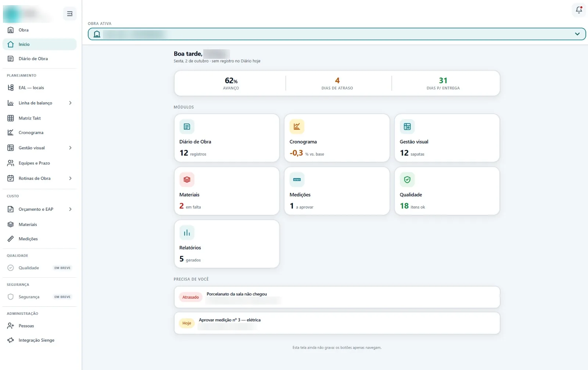Click the Pessoas add-user icon
Screen dimensions: 588x370
[11, 326]
